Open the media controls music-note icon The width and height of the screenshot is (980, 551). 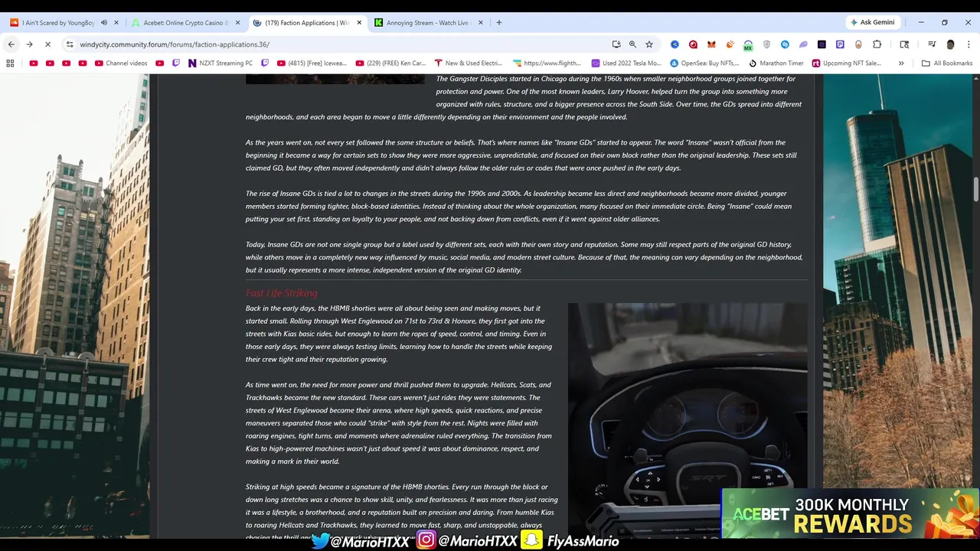[x=932, y=44]
